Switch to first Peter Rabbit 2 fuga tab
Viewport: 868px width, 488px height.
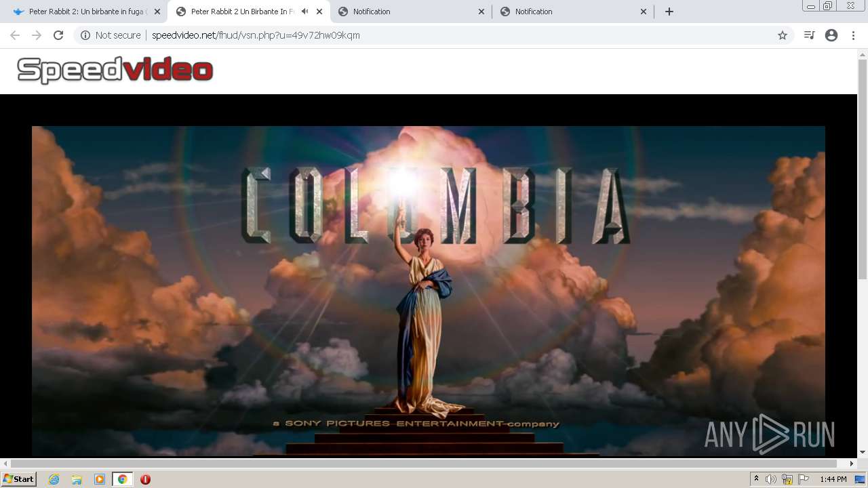[x=87, y=12]
